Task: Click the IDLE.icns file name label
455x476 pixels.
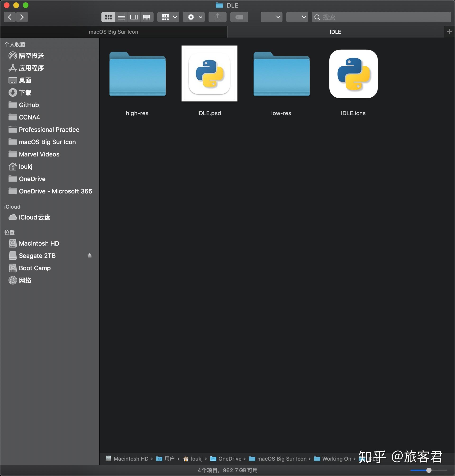Action: click(353, 113)
